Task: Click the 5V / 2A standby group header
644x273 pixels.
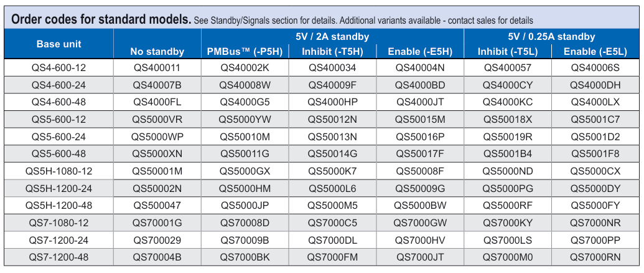Action: [x=332, y=37]
